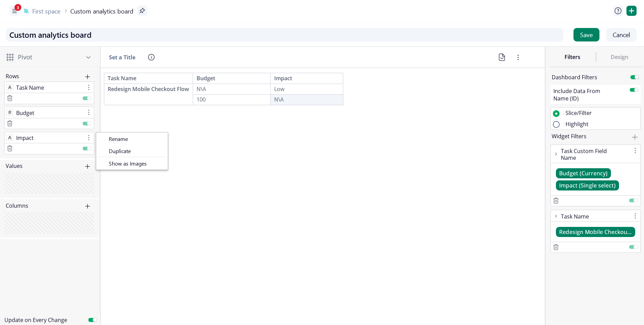Toggle Dashboard Filters switch

[x=635, y=77]
